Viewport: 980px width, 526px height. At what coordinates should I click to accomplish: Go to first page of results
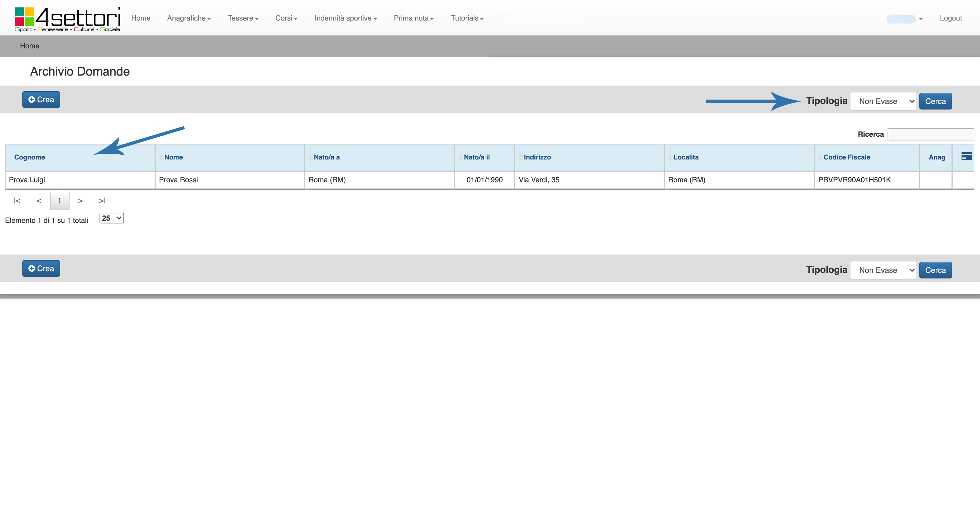point(17,201)
